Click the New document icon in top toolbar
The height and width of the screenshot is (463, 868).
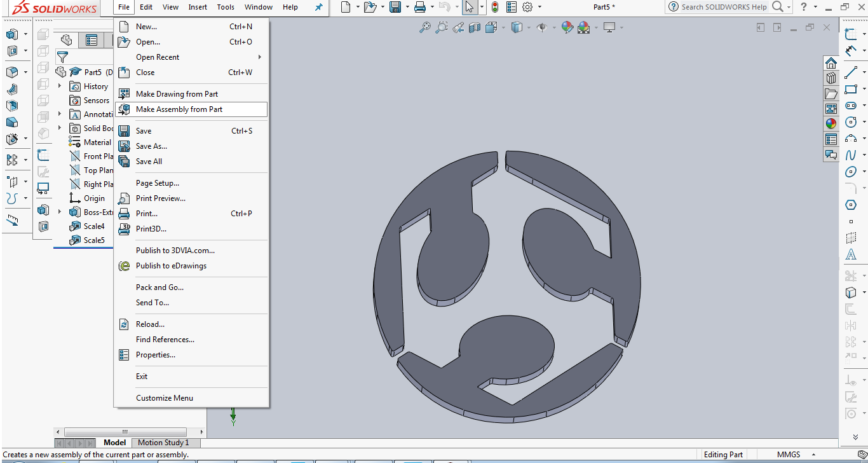coord(345,7)
